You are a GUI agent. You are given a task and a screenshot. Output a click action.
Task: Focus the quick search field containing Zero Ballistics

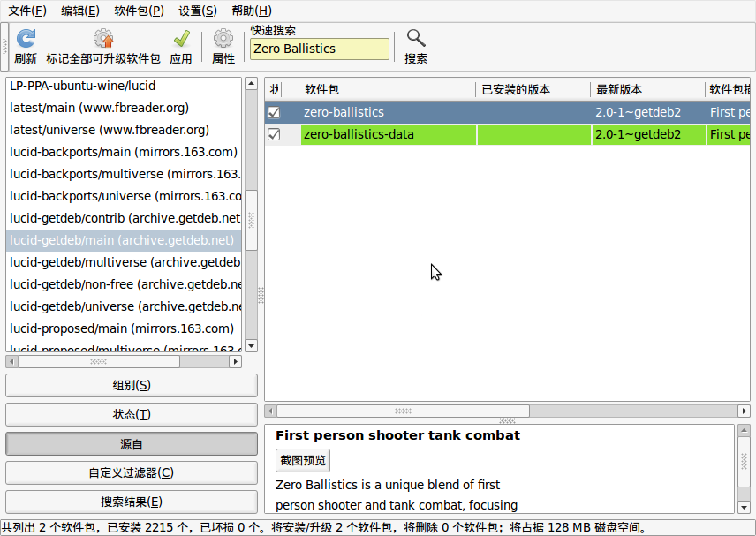click(x=319, y=49)
